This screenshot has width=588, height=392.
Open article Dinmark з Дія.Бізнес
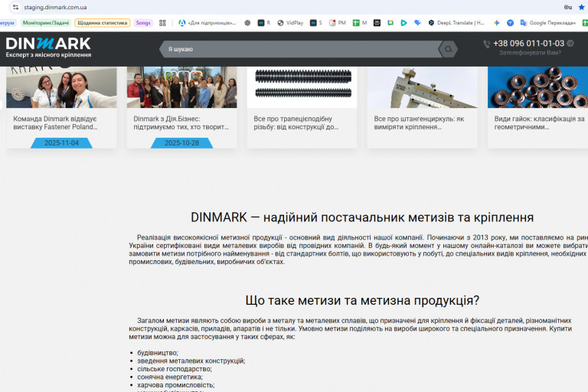[181, 123]
